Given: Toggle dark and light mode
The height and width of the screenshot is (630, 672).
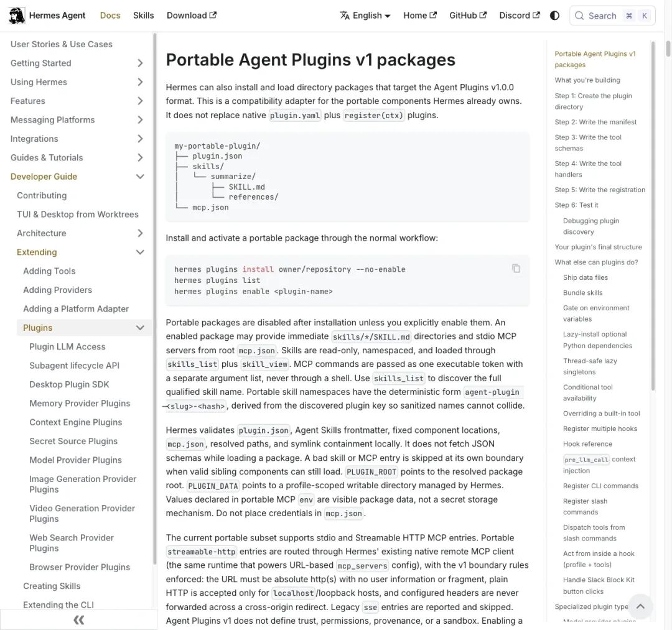Looking at the screenshot, I should (554, 16).
